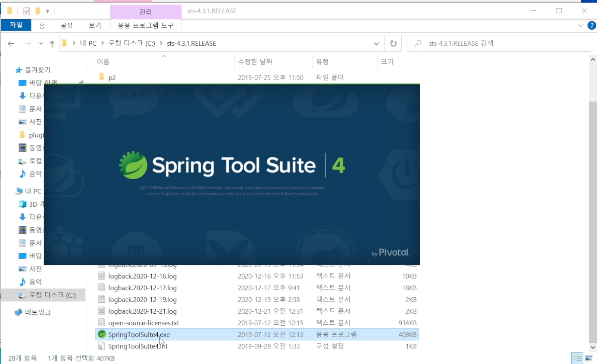The image size is (597, 364).
Task: Click 구성 설정 type cell
Action: (x=330, y=346)
